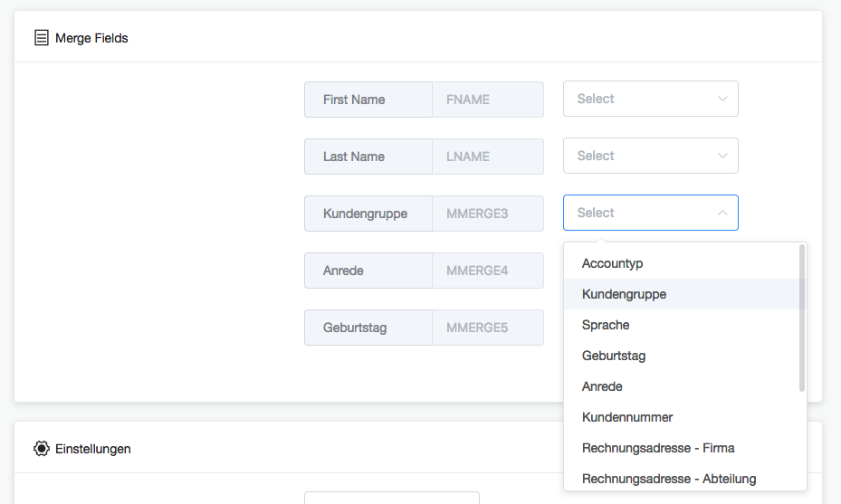
Task: Click the FNAME merge tag field
Action: [x=488, y=100]
